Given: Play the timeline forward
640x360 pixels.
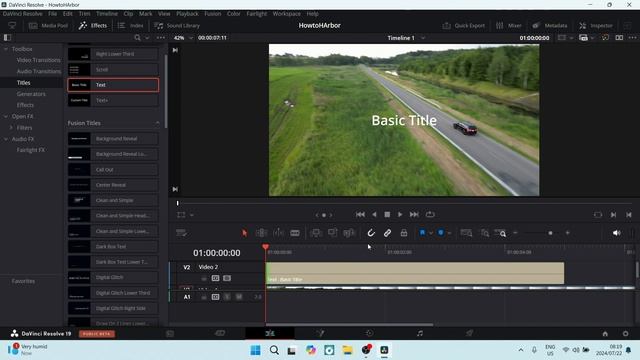Looking at the screenshot, I should click(x=400, y=214).
